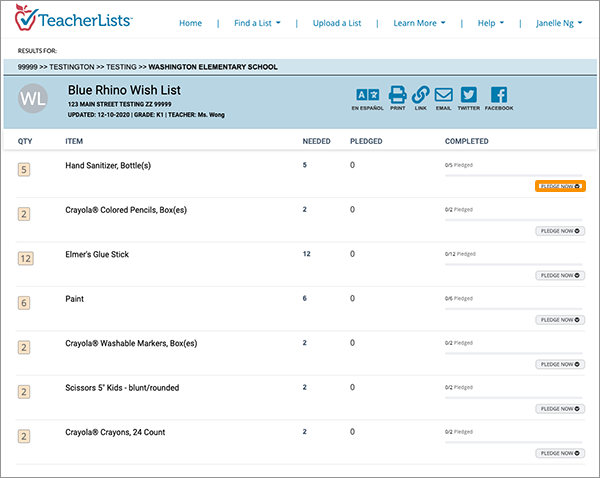
Task: Expand the Learn More menu
Action: point(419,23)
